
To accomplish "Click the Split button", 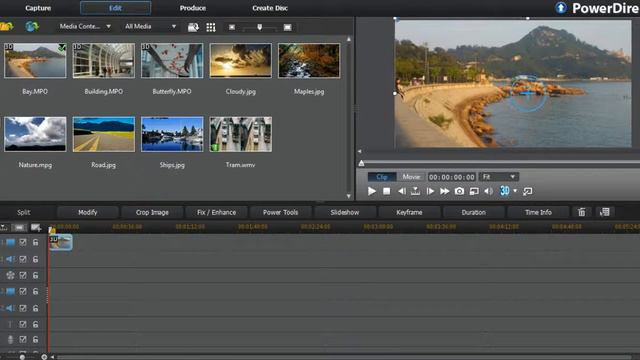I will (x=24, y=212).
